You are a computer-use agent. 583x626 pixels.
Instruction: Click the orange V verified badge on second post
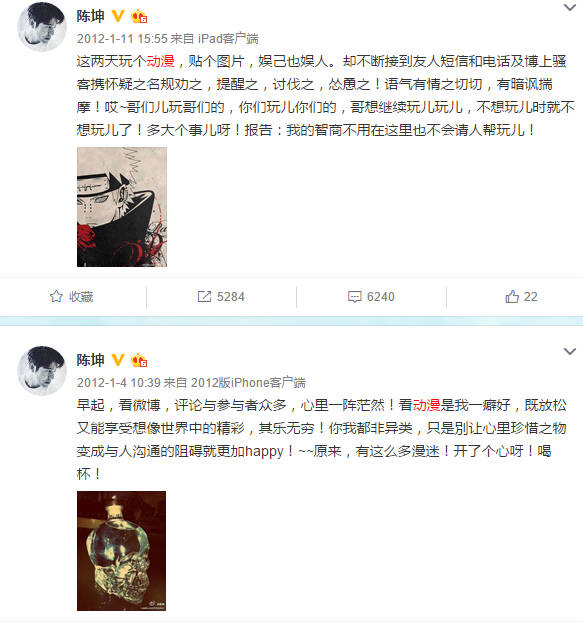pos(117,360)
